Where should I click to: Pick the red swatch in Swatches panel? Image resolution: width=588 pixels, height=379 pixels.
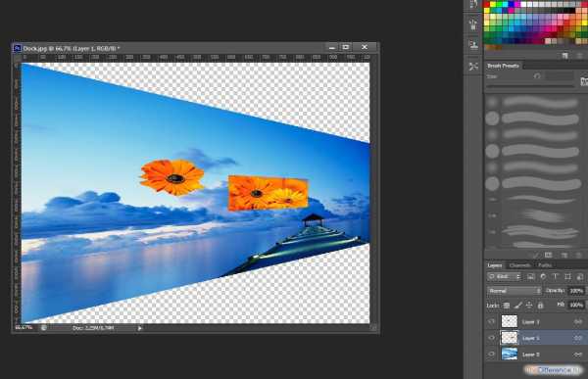pyautogui.click(x=487, y=5)
